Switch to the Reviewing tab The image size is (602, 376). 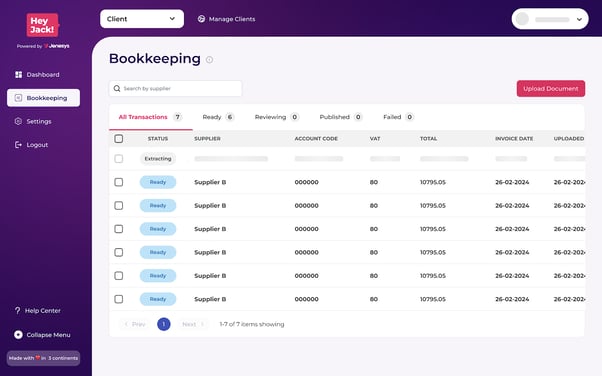276,117
